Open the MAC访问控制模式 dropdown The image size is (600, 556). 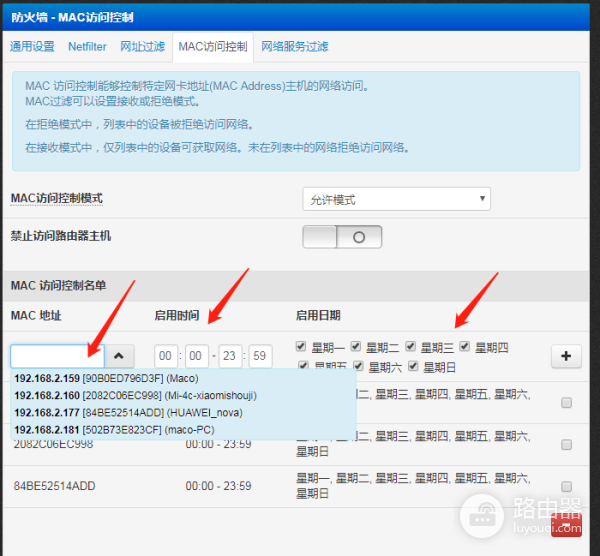[x=396, y=199]
